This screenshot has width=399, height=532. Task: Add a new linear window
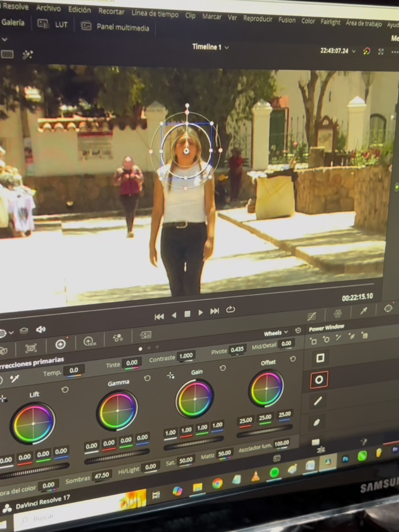(x=313, y=341)
